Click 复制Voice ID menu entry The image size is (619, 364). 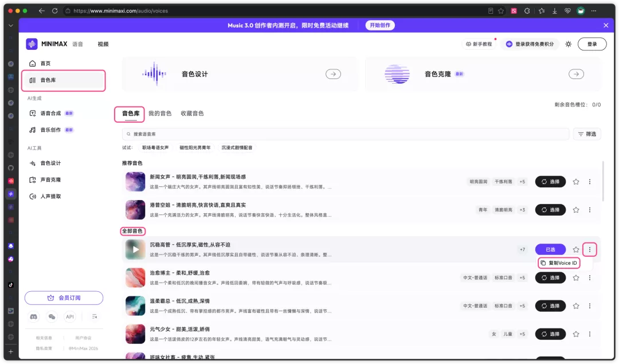[x=559, y=263]
